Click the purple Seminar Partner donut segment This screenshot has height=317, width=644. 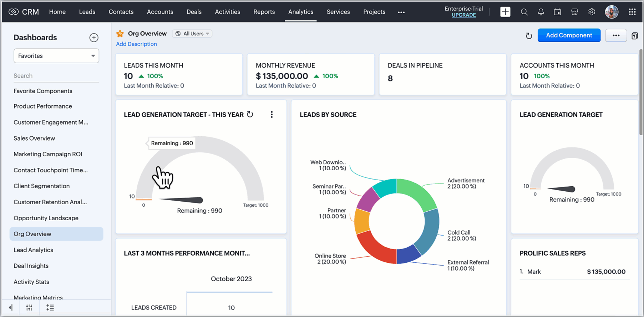[x=368, y=199]
